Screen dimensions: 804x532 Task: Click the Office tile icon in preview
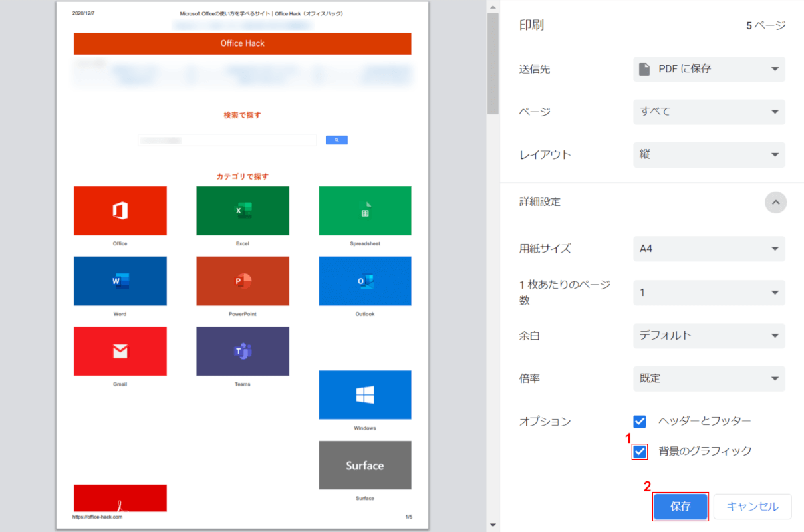point(120,211)
